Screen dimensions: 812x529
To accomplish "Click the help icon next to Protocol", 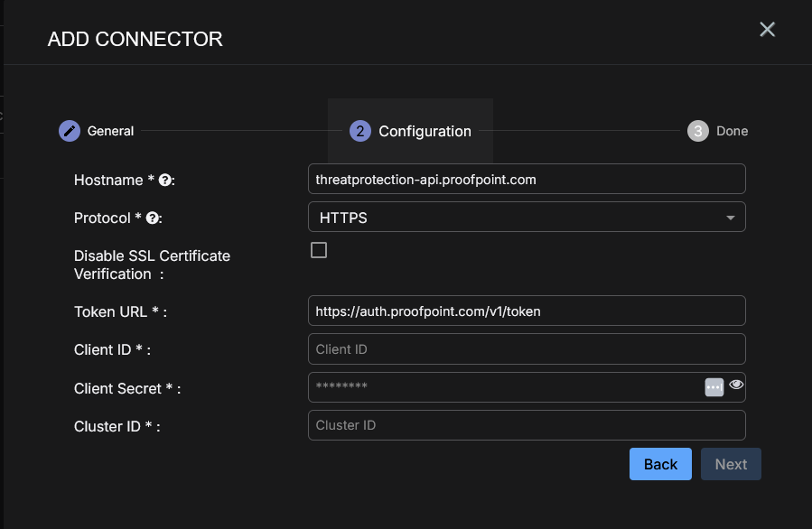I will (x=153, y=218).
